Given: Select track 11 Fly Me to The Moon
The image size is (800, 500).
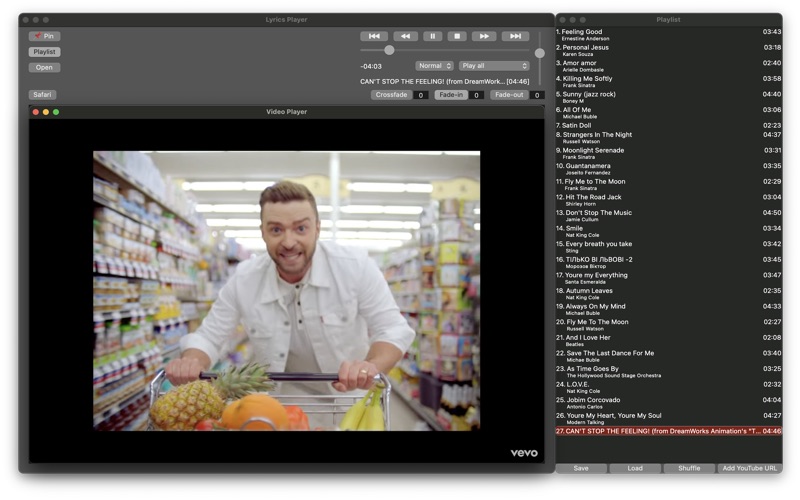Looking at the screenshot, I should point(668,185).
